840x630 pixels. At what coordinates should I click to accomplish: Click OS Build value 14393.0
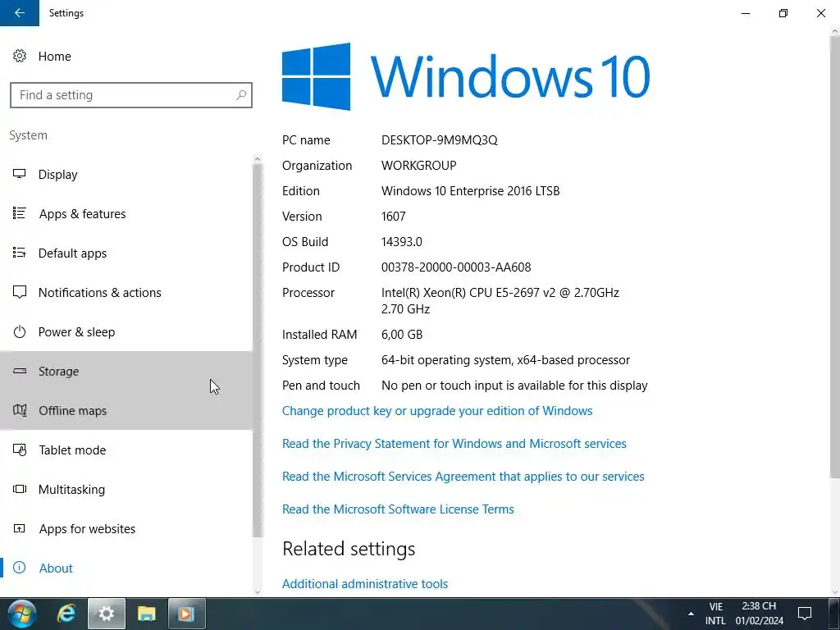[402, 242]
